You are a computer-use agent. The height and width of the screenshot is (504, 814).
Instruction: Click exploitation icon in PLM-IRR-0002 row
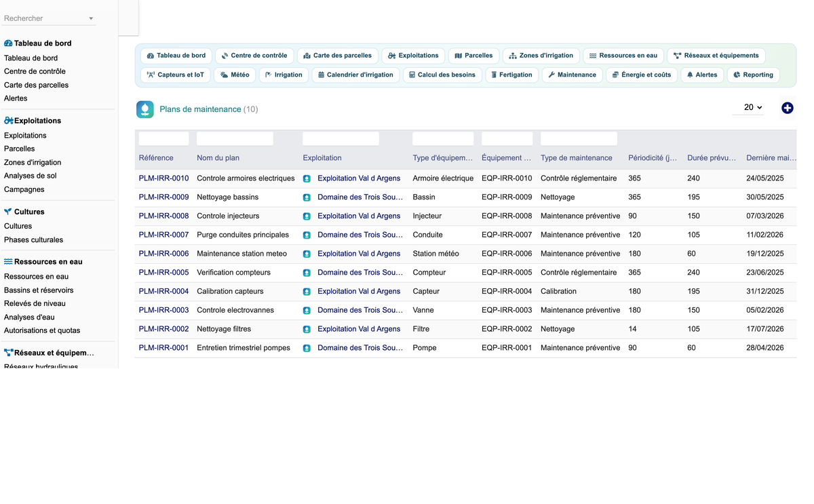coord(307,329)
